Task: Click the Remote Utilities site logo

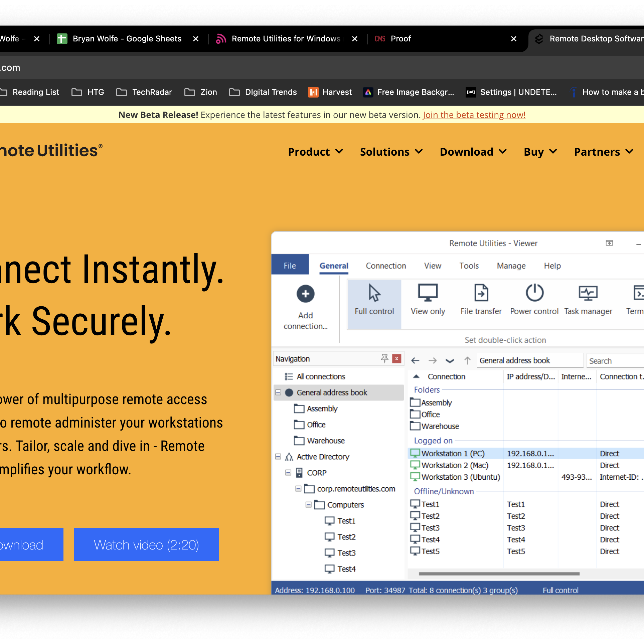Action: tap(51, 151)
